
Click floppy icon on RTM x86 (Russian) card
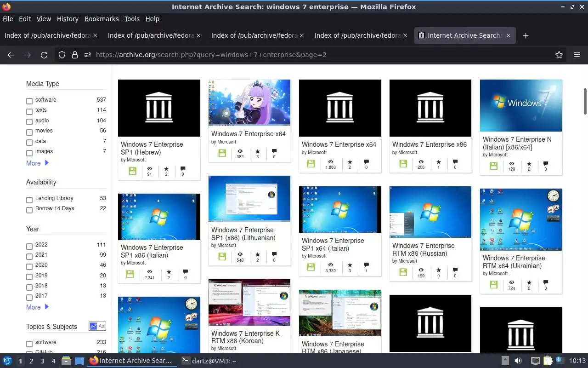click(403, 272)
